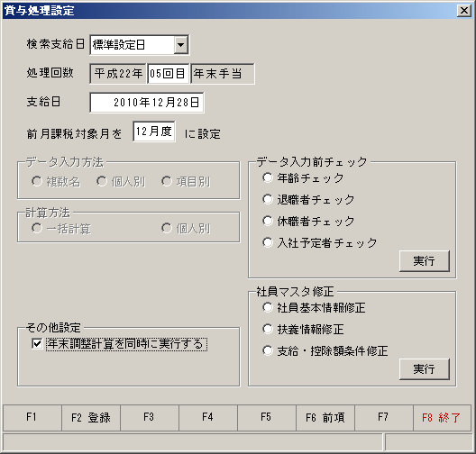Click the 05回目 processing count field
The image size is (476, 454).
click(x=168, y=73)
